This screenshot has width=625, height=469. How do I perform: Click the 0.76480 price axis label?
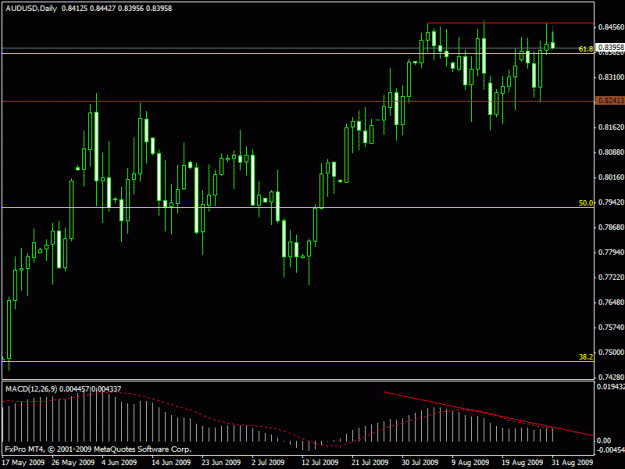(611, 302)
